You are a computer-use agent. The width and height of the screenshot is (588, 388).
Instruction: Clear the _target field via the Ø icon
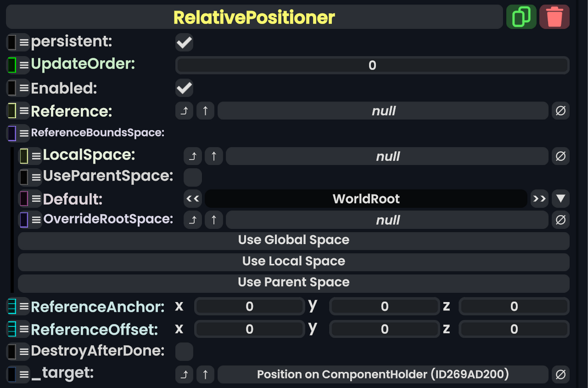561,374
